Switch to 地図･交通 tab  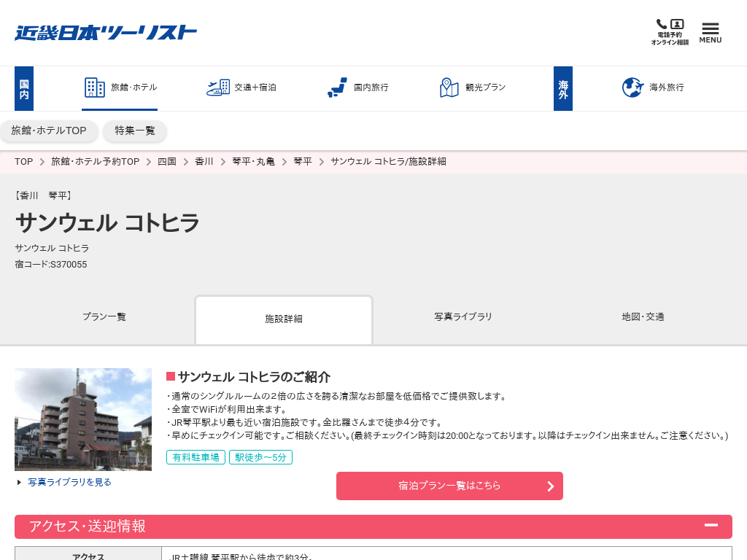643,316
